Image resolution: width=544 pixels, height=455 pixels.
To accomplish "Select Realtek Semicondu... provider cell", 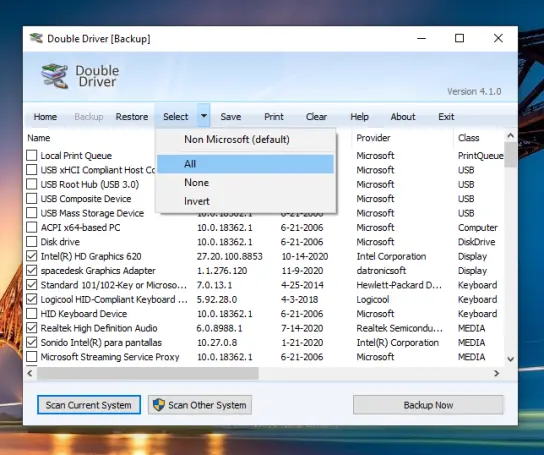I will (399, 328).
